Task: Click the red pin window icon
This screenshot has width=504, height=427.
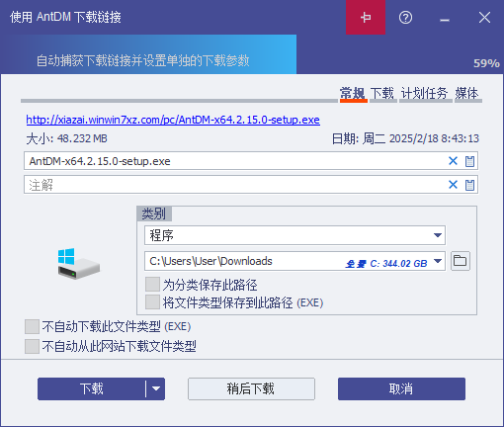Action: [x=366, y=17]
